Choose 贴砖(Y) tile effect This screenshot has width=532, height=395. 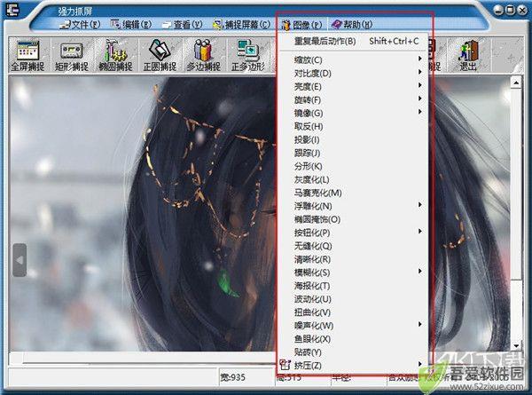pyautogui.click(x=353, y=352)
